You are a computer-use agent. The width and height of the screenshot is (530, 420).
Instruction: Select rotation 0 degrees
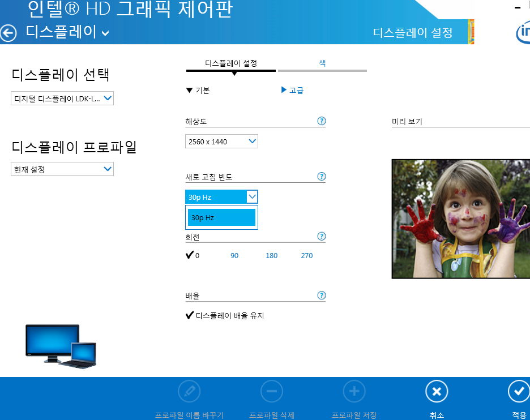pyautogui.click(x=193, y=255)
